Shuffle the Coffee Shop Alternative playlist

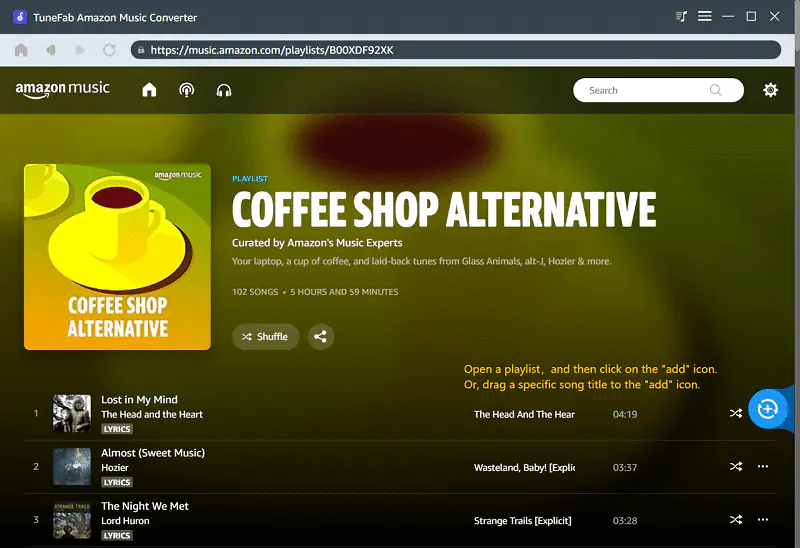(265, 336)
